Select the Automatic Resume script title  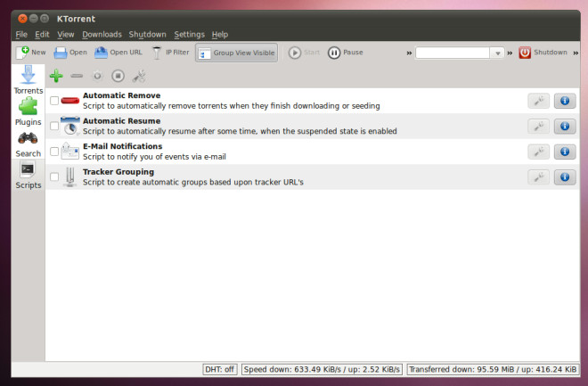[121, 121]
